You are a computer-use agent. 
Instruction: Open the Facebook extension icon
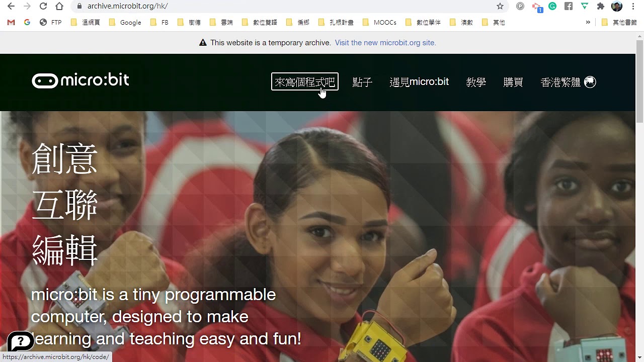tap(569, 7)
